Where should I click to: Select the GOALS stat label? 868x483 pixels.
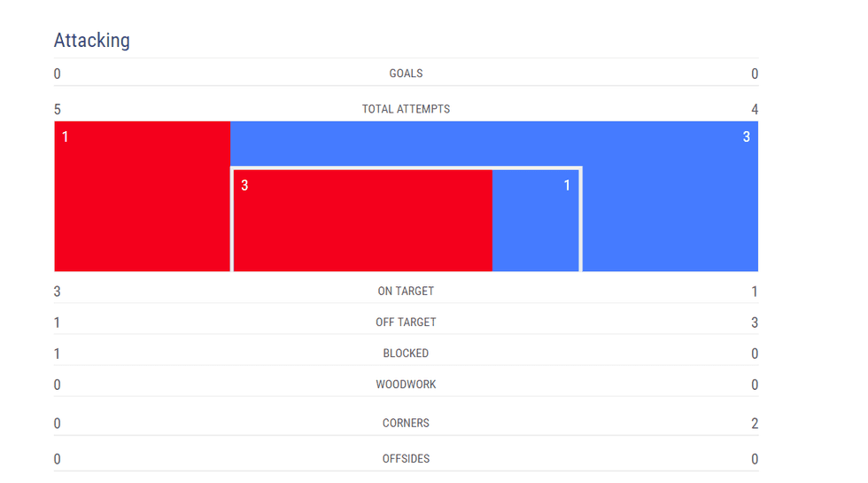(406, 74)
